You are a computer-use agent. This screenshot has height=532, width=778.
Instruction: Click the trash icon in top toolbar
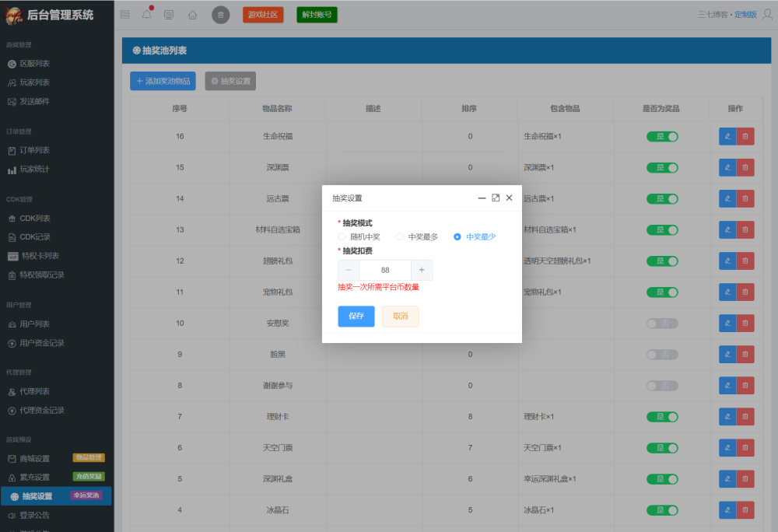[221, 15]
